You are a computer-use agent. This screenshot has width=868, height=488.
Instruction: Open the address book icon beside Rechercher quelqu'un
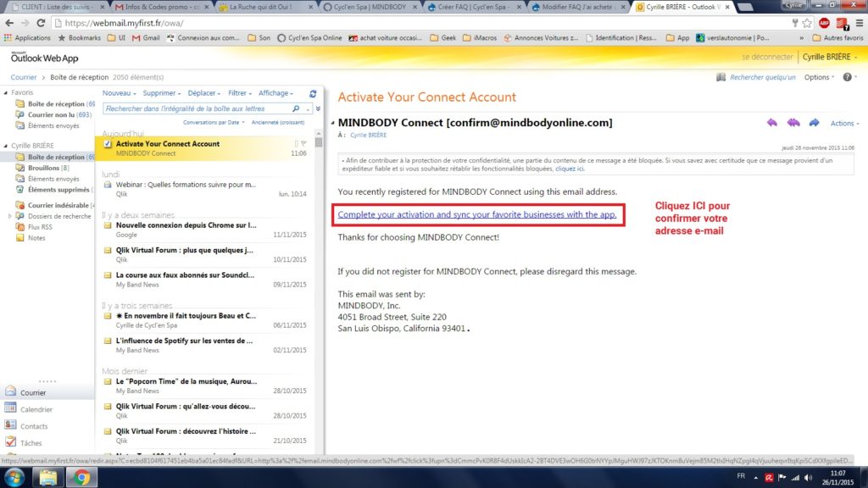click(721, 77)
